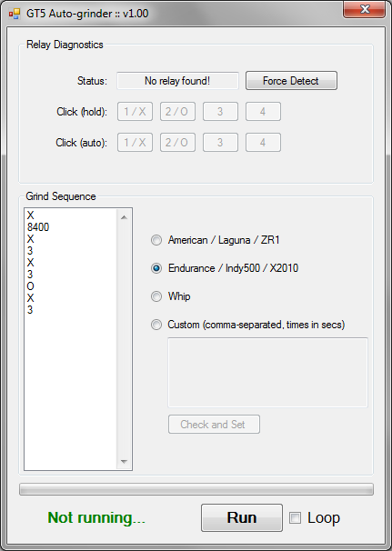Enable the Loop checkbox
Image resolution: width=392 pixels, height=551 pixels.
(295, 518)
